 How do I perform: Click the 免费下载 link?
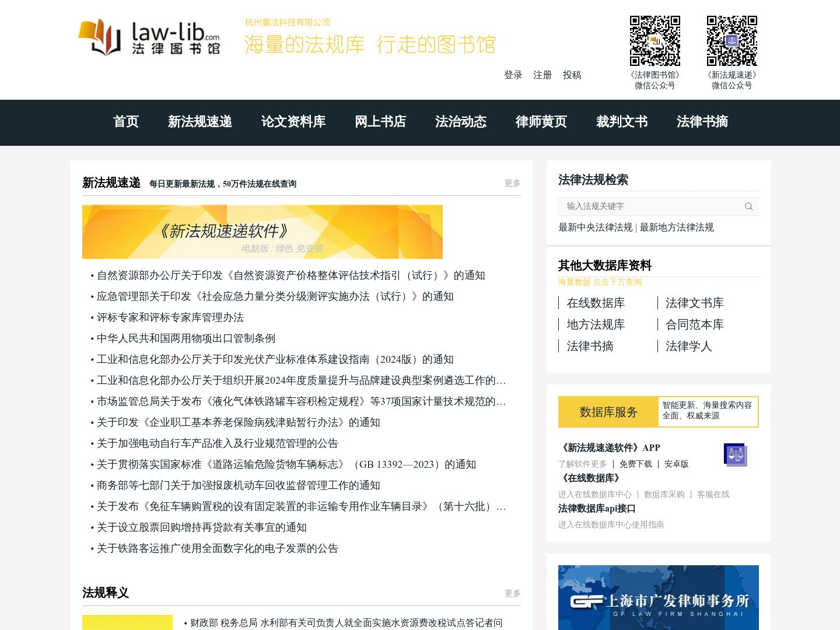click(x=636, y=464)
